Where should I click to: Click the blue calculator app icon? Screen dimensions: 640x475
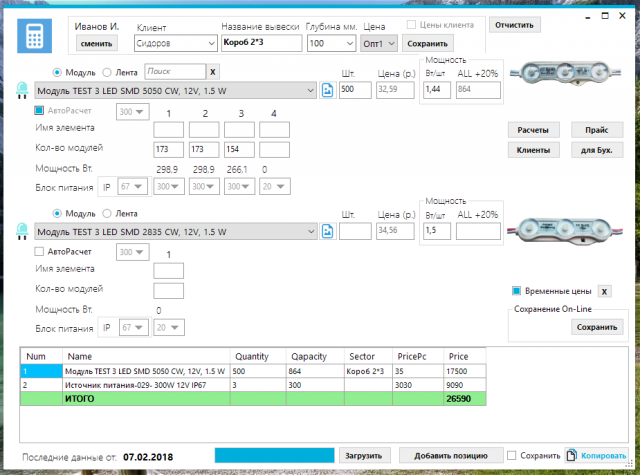click(x=34, y=36)
